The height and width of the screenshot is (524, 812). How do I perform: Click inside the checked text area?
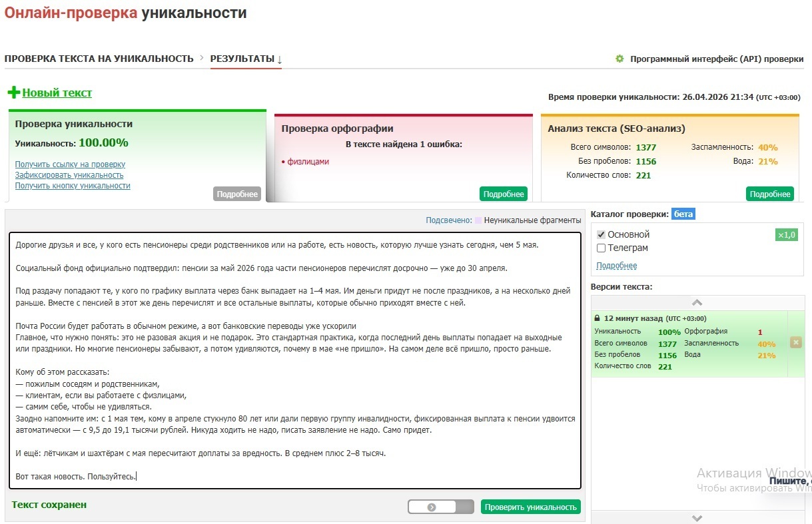coord(294,360)
